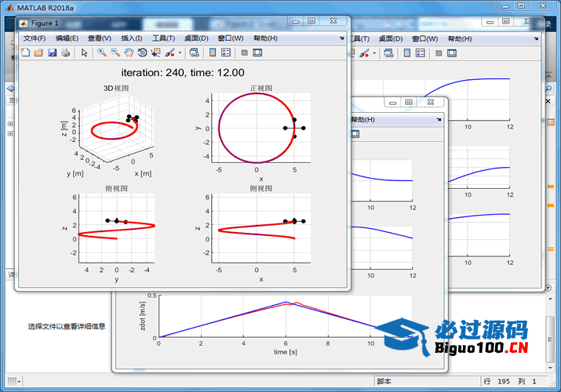Click Brush data tool with red swatch
Screen dimensions: 561x392
(169, 53)
